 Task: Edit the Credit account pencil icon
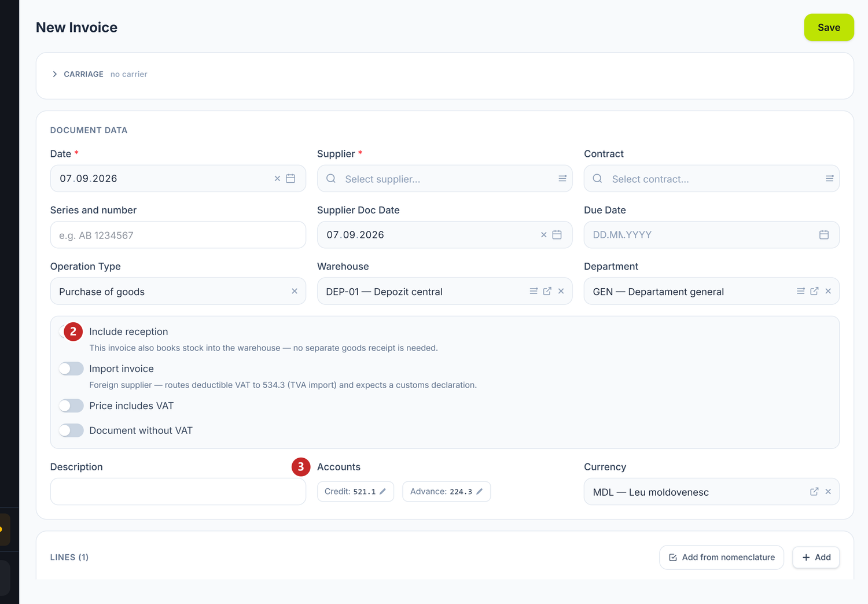pos(382,492)
